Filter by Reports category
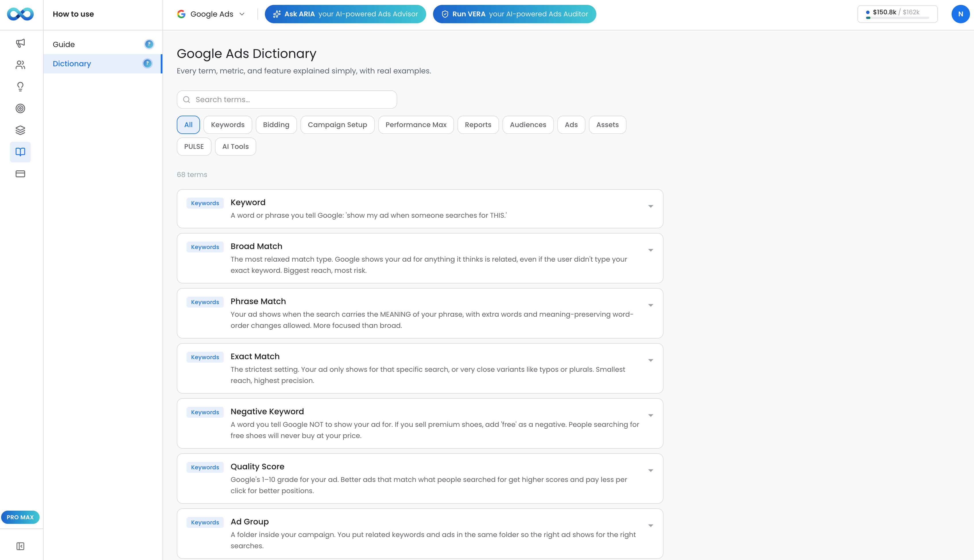 (478, 125)
